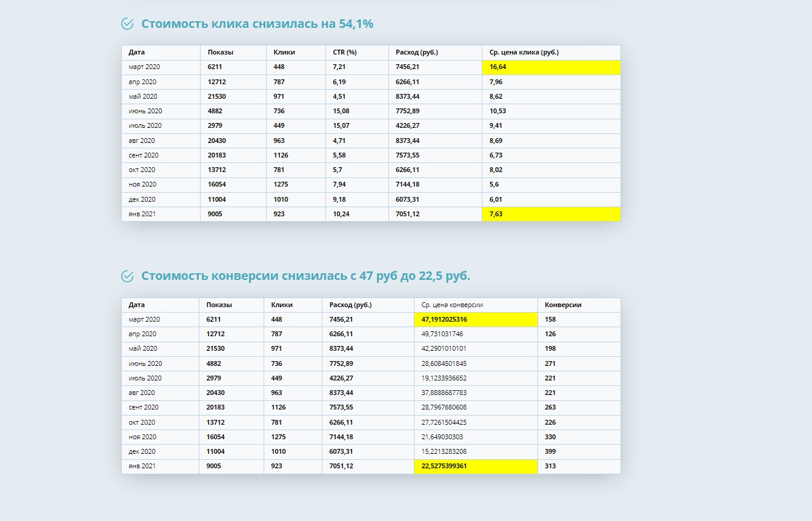The width and height of the screenshot is (812, 521).
Task: Click the 'Ср. цена клика (руб.)' column header
Action: click(524, 52)
